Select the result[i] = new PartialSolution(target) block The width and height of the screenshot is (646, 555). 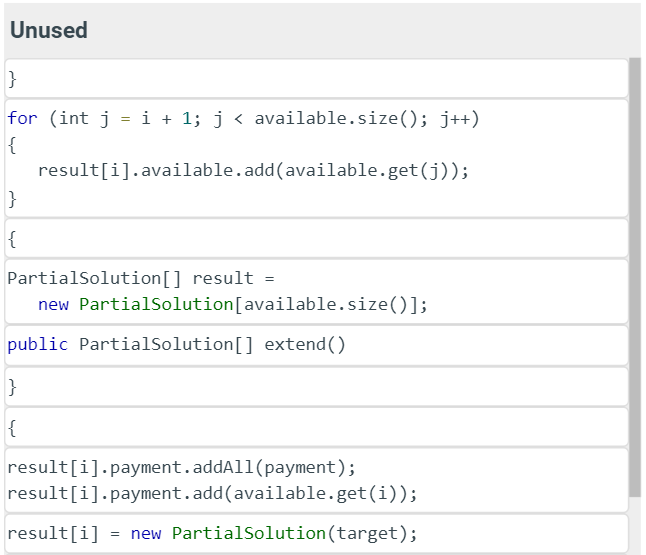316,534
